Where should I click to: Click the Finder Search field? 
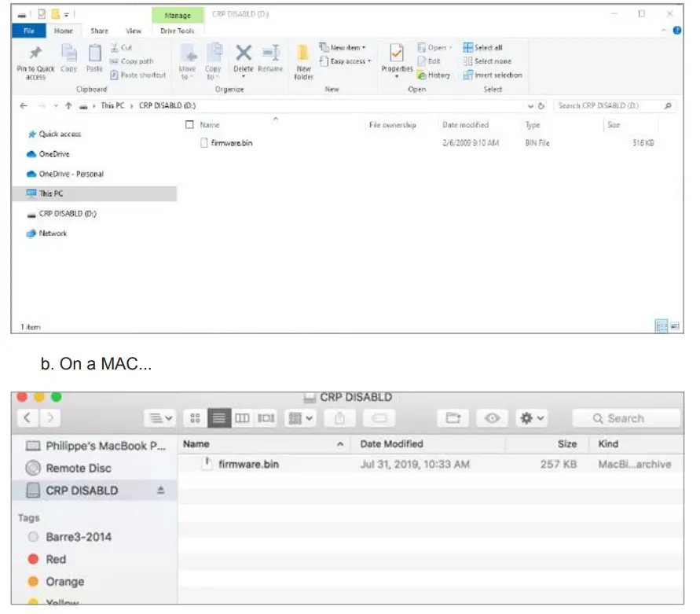click(626, 418)
